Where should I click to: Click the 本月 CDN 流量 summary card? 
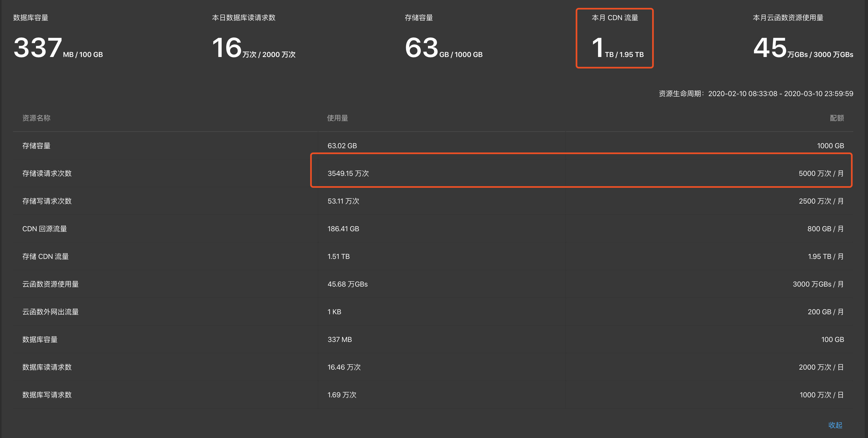click(615, 38)
